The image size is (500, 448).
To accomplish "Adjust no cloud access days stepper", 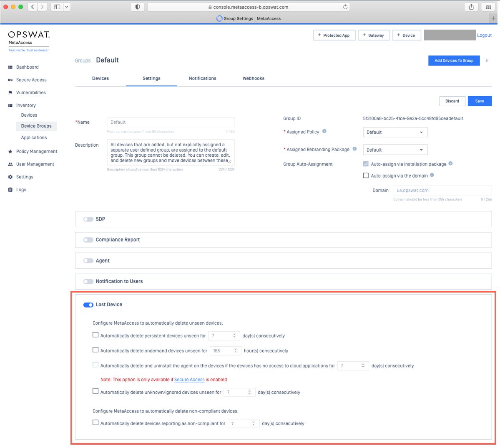I will tap(363, 366).
